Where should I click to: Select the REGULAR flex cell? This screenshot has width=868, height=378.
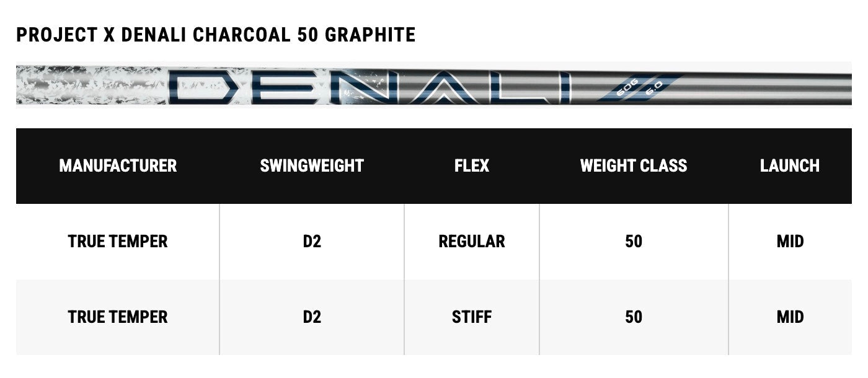tap(472, 241)
